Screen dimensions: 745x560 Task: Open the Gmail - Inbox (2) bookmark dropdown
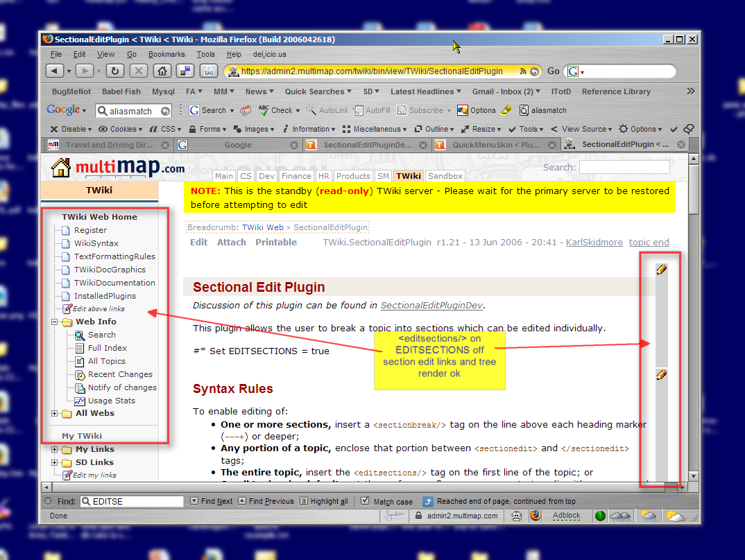(x=506, y=91)
